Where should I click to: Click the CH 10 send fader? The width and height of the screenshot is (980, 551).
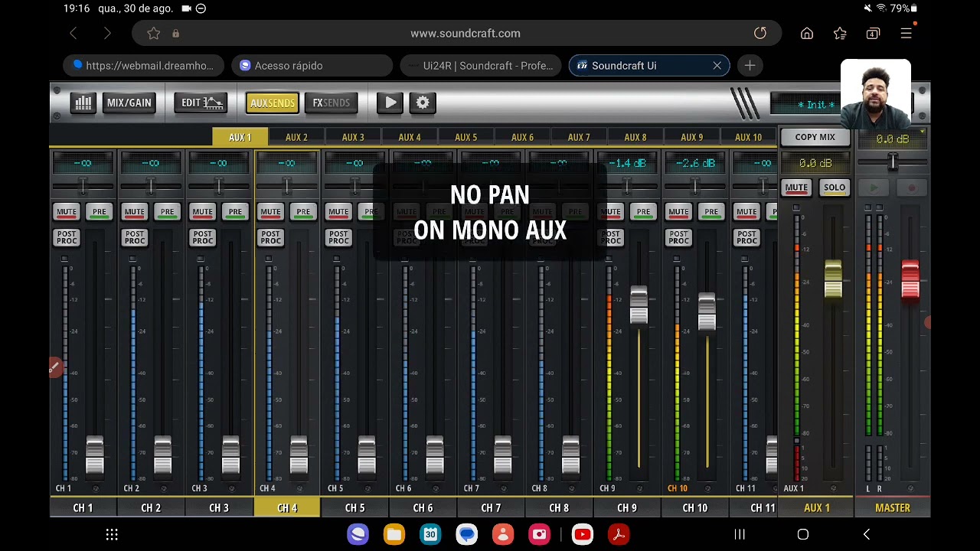click(707, 312)
